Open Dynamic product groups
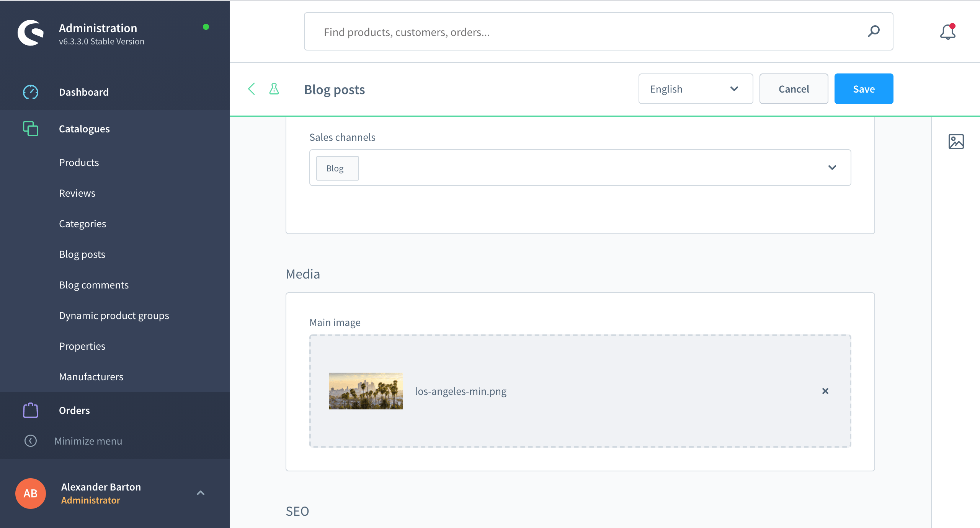The image size is (980, 528). pos(114,316)
